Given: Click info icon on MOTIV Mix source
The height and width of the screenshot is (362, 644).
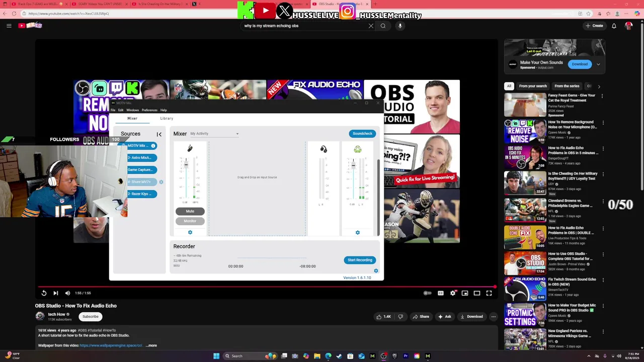Looking at the screenshot, I should [x=153, y=146].
